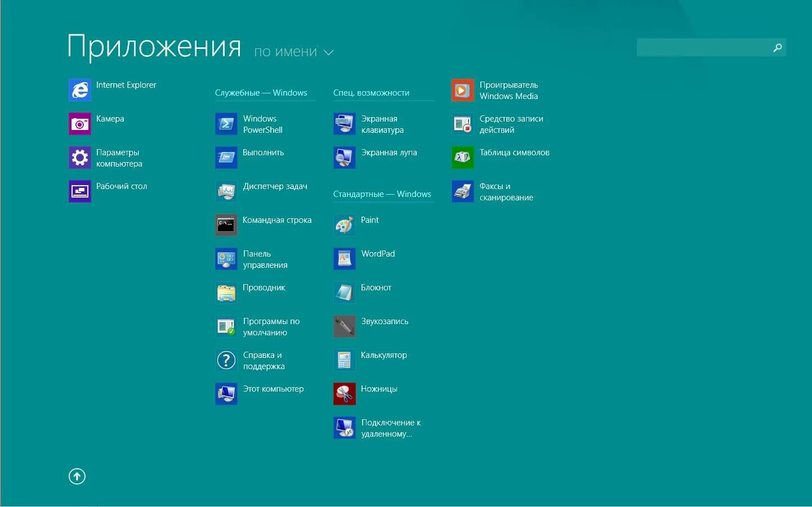Image resolution: width=812 pixels, height=507 pixels.
Task: Open Подключение к удаленному icon
Action: click(345, 428)
